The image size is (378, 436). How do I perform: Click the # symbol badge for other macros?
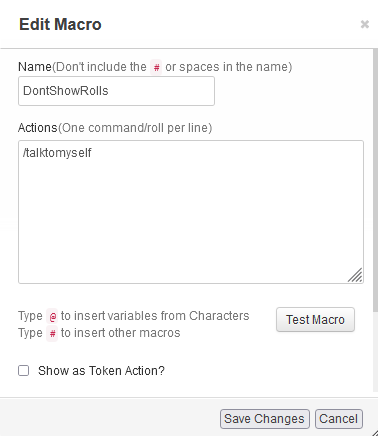coord(52,333)
